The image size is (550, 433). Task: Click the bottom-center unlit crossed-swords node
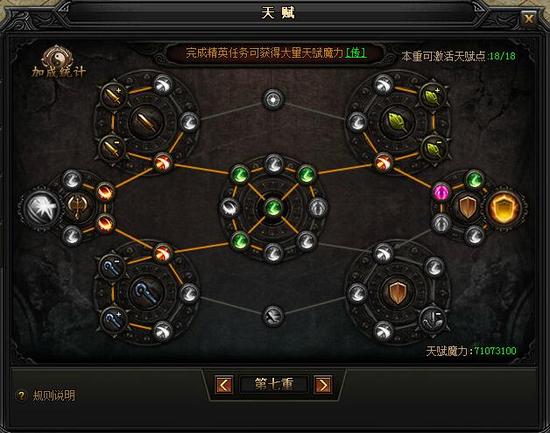tap(273, 316)
